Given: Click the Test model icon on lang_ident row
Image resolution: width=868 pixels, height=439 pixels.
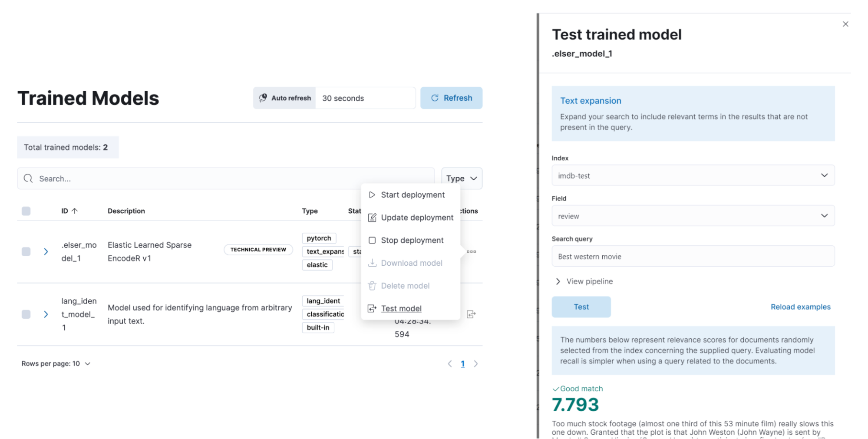Looking at the screenshot, I should (x=472, y=314).
